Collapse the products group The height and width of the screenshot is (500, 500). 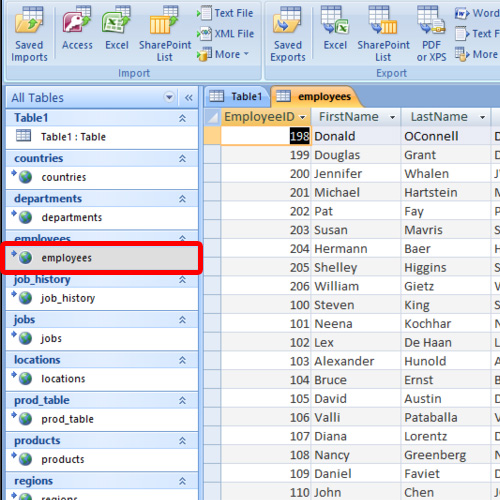[182, 441]
